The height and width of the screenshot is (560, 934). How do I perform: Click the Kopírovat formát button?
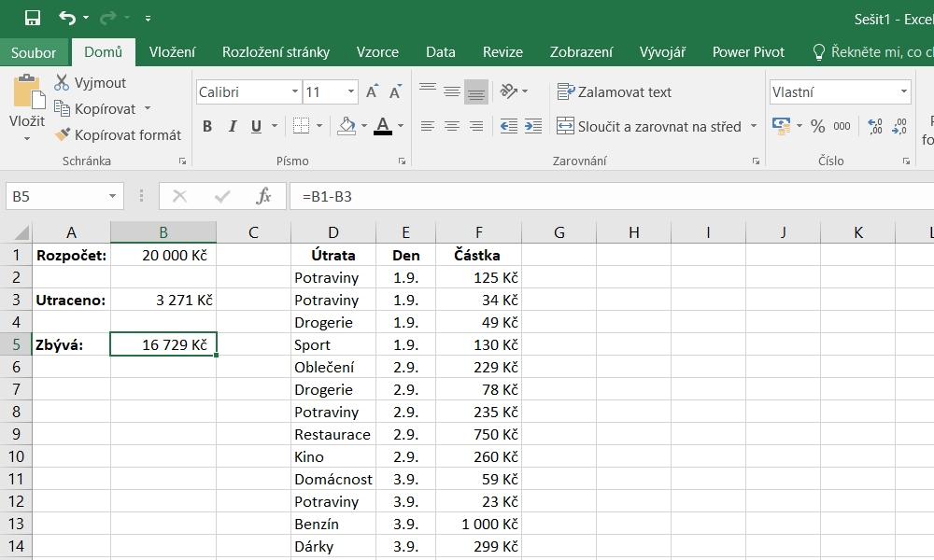(118, 134)
